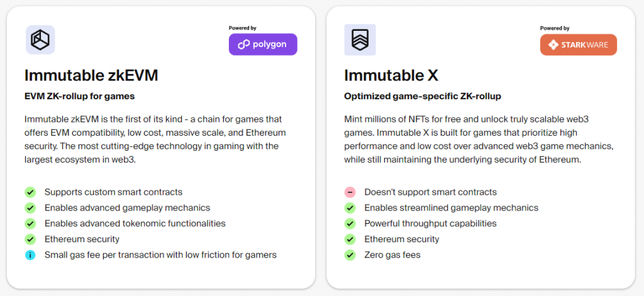Viewport: 644px width, 296px height.
Task: Click checkmark next to Supports custom smart contracts
Action: [30, 192]
